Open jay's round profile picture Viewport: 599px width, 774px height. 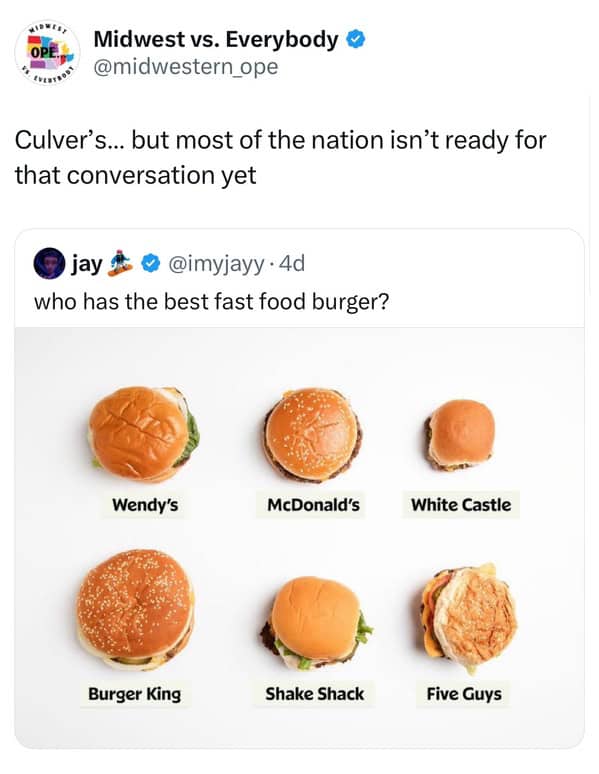[49, 264]
